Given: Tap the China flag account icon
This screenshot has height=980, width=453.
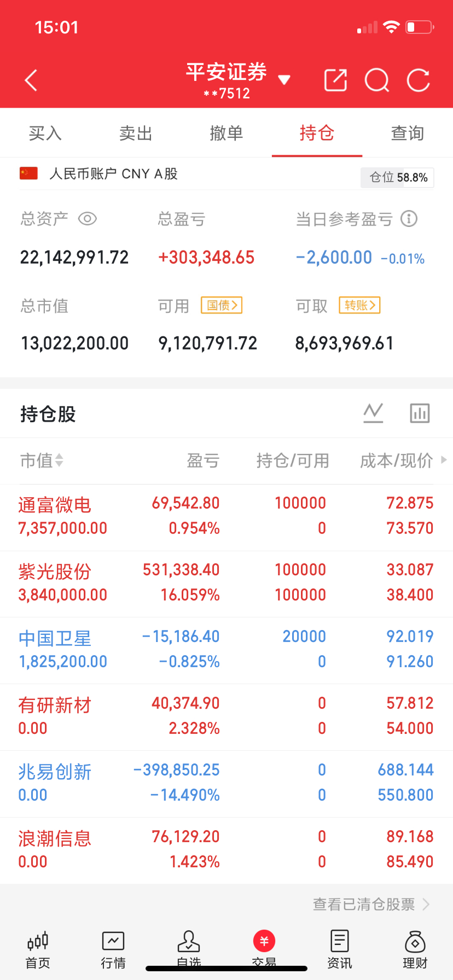Looking at the screenshot, I should [x=28, y=173].
